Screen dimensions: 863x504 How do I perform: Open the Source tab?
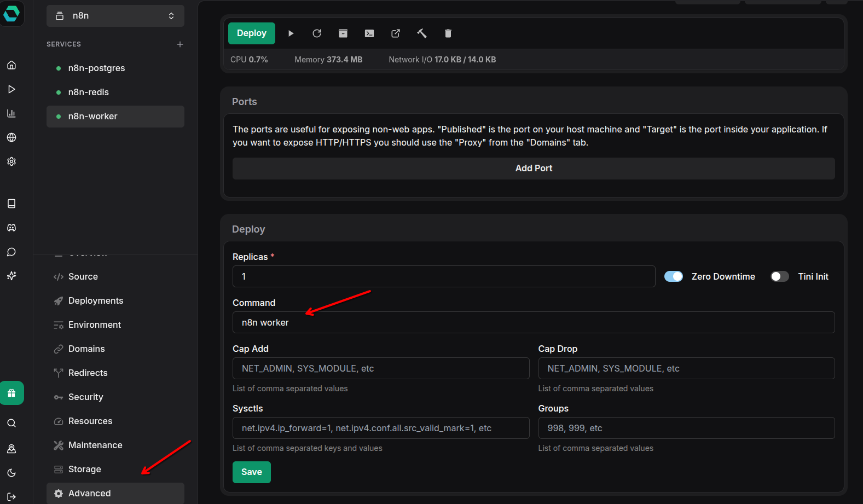[x=115, y=277]
